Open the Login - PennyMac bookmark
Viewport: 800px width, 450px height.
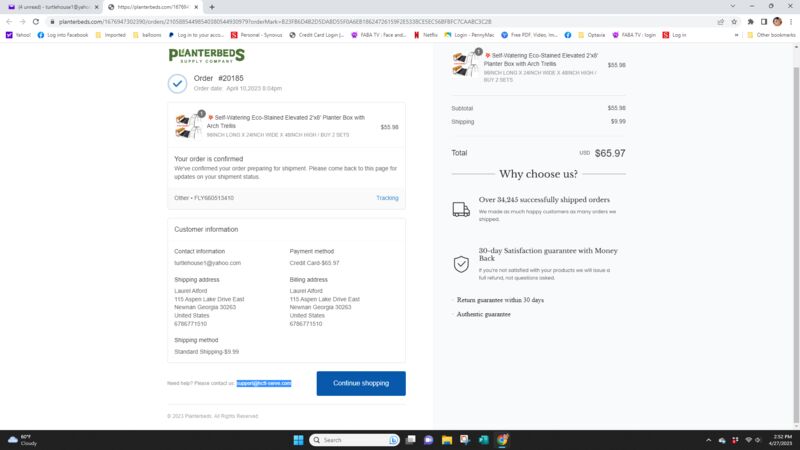click(x=469, y=35)
